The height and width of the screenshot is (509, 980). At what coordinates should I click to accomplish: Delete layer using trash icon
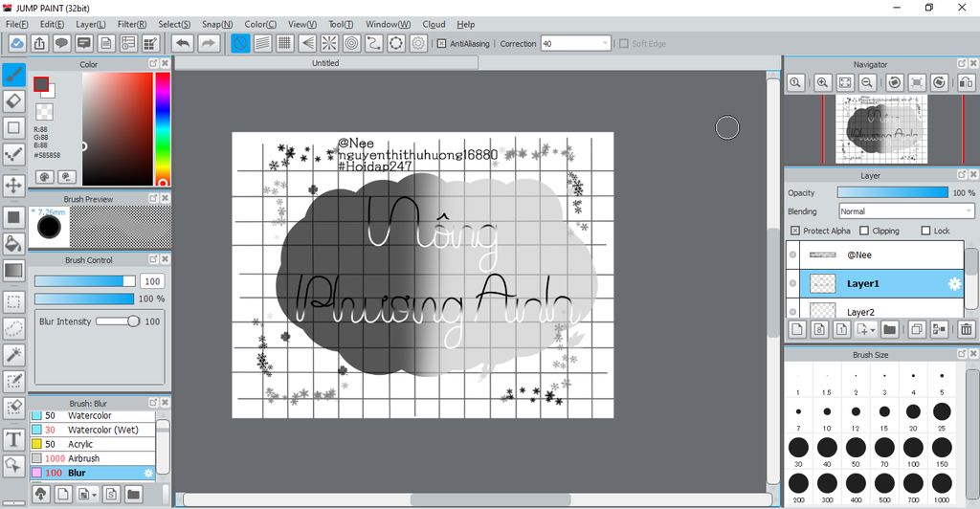[x=967, y=329]
